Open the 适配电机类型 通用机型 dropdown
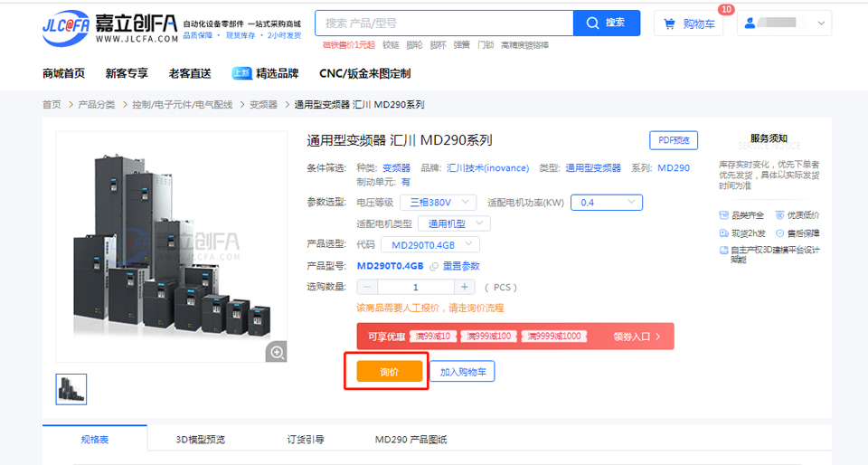Image resolution: width=868 pixels, height=465 pixels. pos(454,223)
